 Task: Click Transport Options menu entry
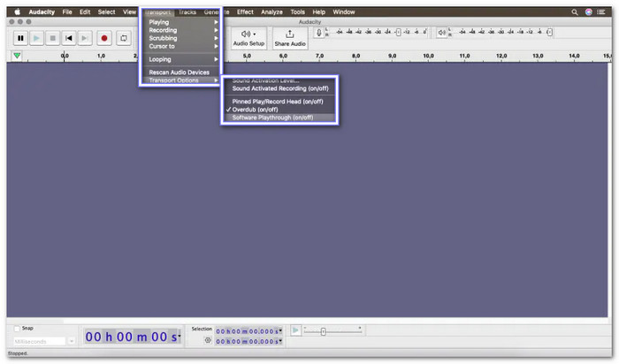[x=180, y=80]
